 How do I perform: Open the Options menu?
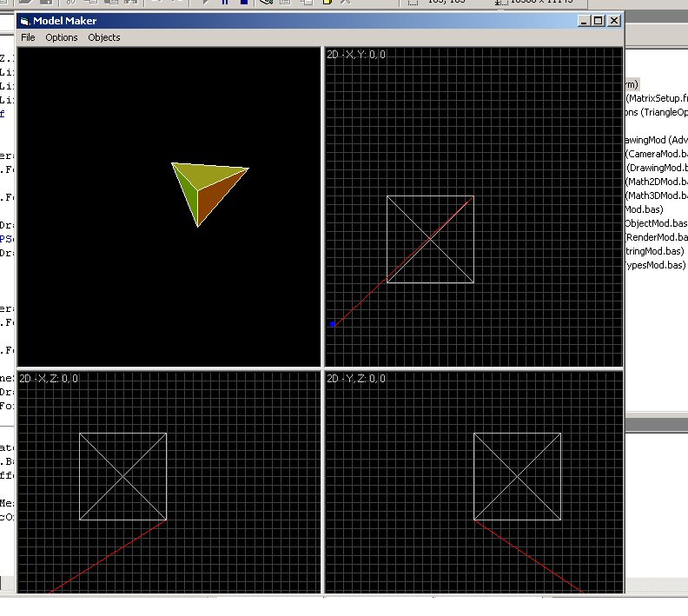62,37
